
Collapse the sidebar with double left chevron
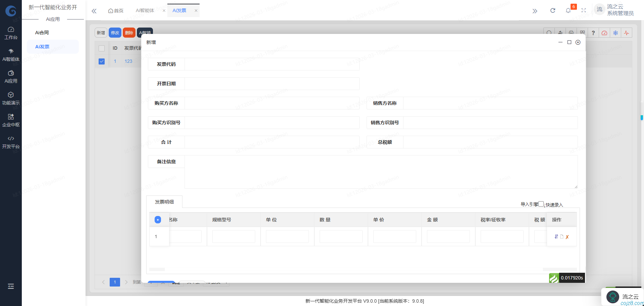click(x=94, y=11)
